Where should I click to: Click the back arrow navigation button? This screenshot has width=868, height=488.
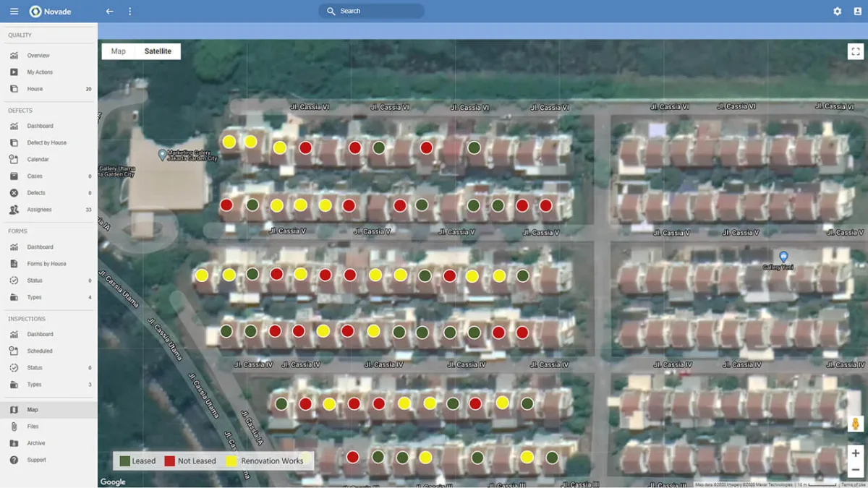109,11
